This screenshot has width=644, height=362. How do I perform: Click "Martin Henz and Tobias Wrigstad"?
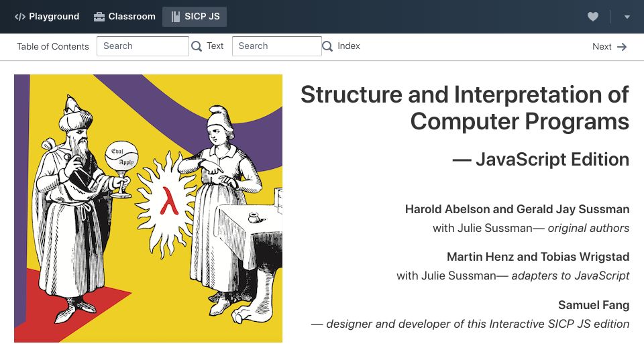538,257
